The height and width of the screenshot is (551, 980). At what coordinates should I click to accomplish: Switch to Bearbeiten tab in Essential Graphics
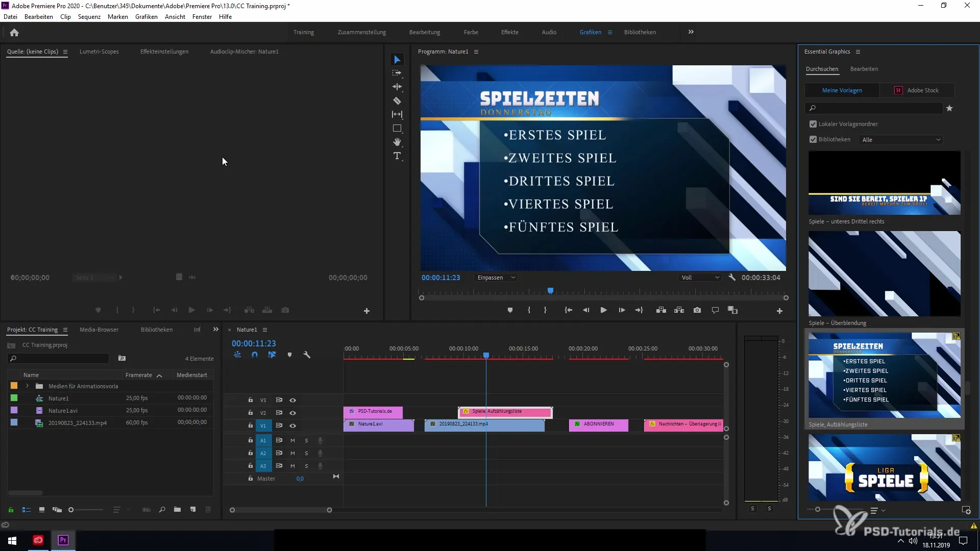tap(864, 69)
